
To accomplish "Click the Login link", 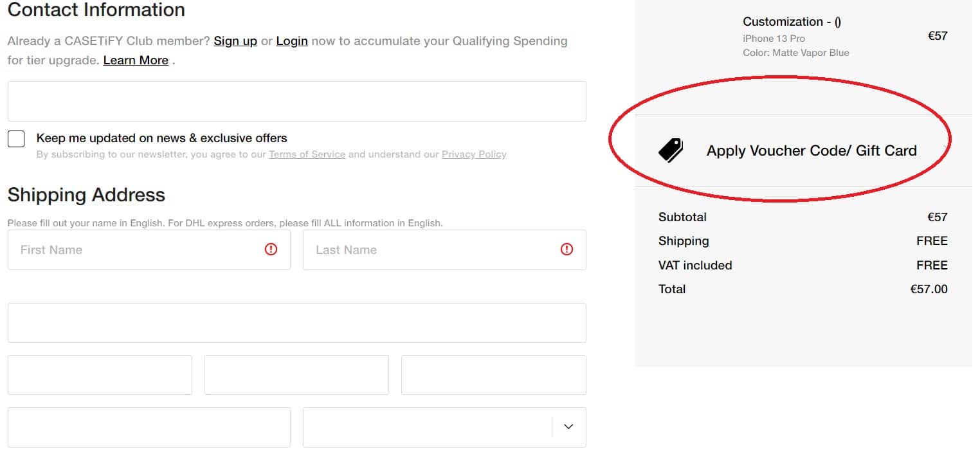I will 291,41.
